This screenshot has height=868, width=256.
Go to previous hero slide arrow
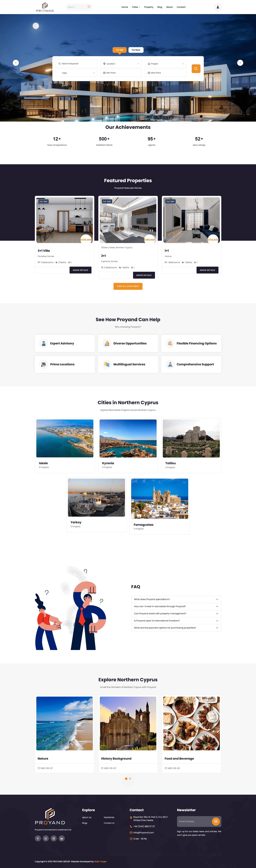[16, 63]
